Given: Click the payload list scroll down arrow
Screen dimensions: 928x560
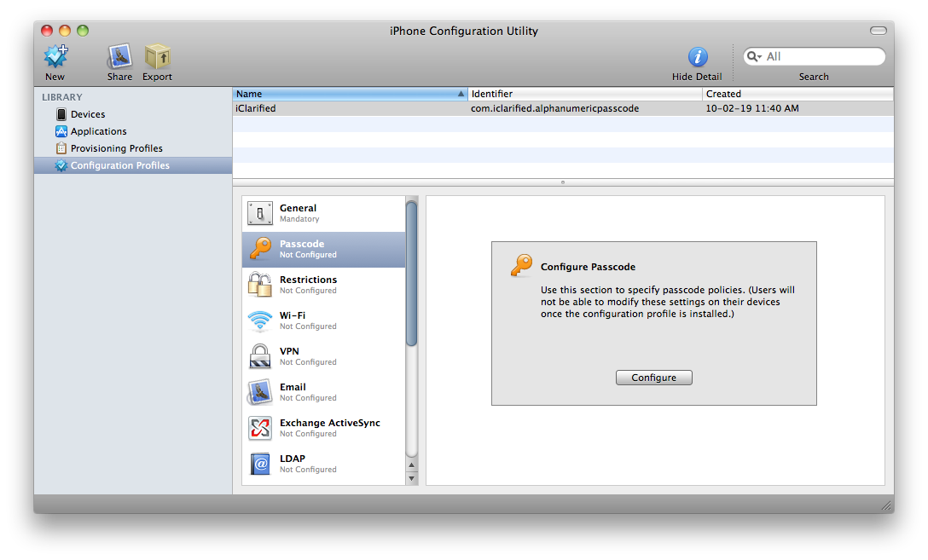Looking at the screenshot, I should [412, 478].
